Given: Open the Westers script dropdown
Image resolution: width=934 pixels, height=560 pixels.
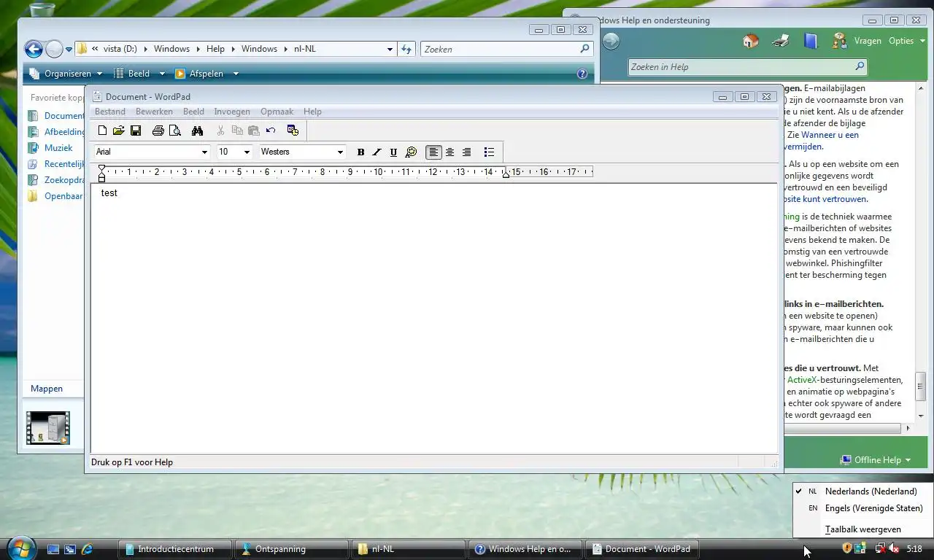Looking at the screenshot, I should point(340,152).
